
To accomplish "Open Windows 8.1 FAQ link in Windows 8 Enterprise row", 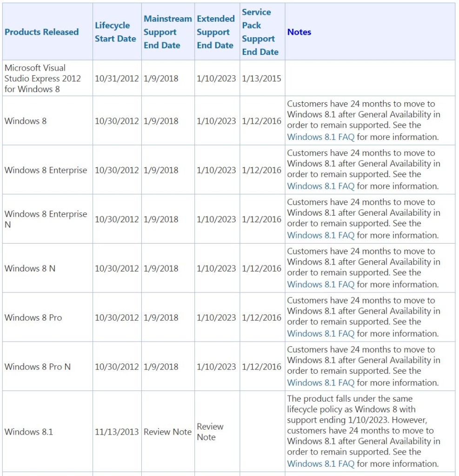I will click(x=320, y=186).
